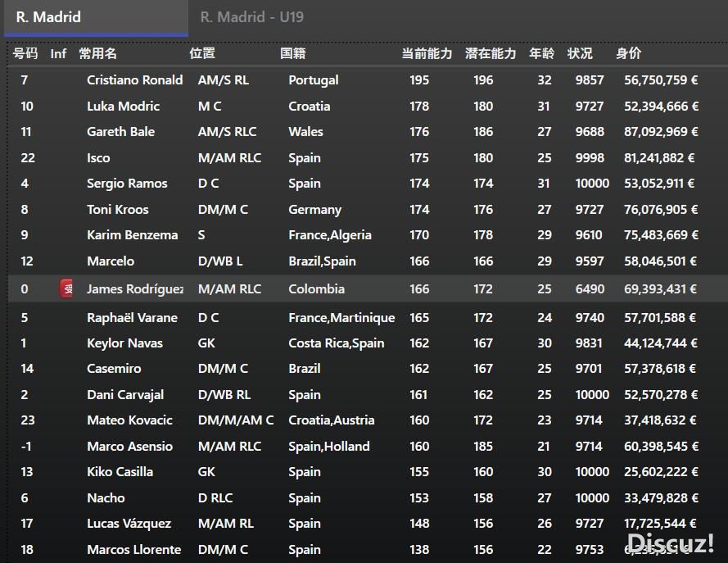Click Nacho's position D RLC
728x563 pixels.
pos(215,498)
